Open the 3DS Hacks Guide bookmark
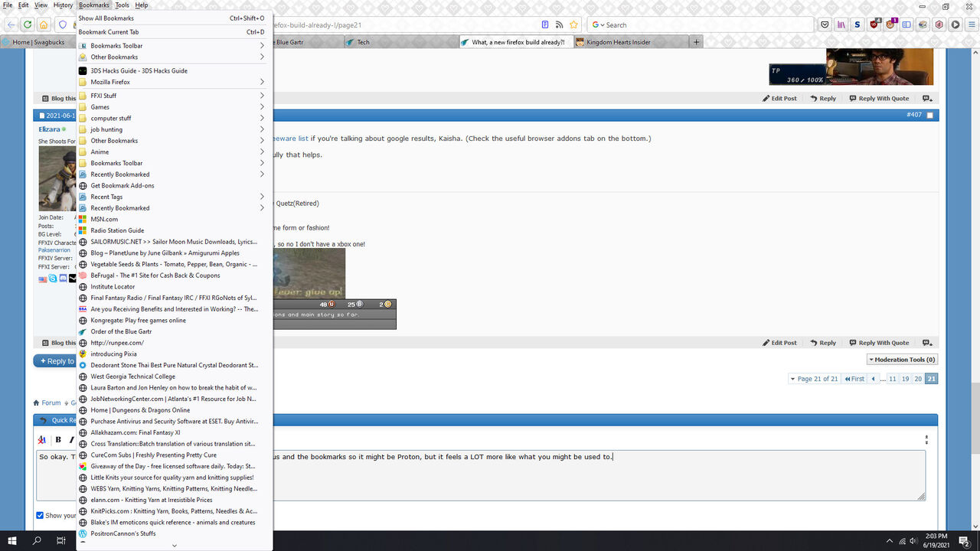 [175, 70]
